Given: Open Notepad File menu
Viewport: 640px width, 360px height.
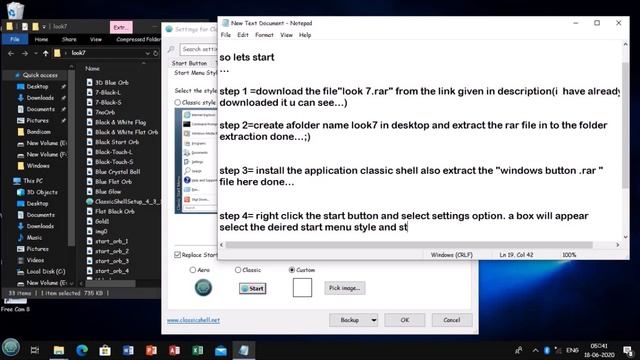Looking at the screenshot, I should pos(226,35).
